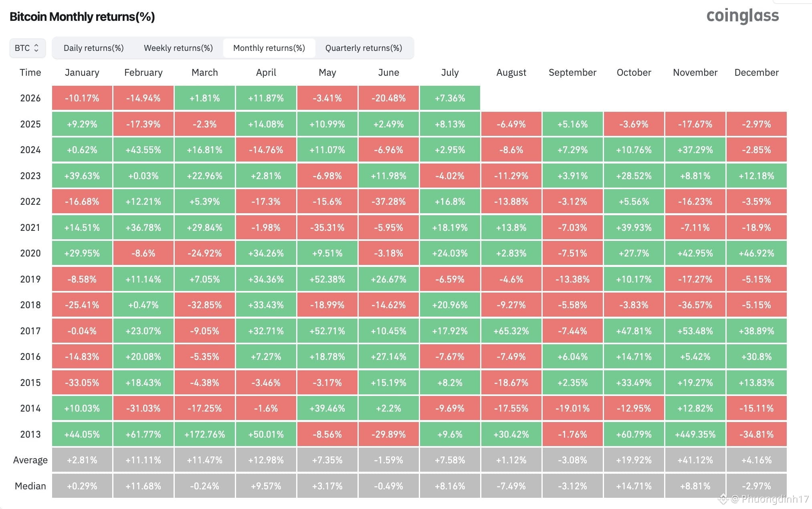This screenshot has height=509, width=812.
Task: Select the 2026 July +7.36% cell
Action: (450, 98)
